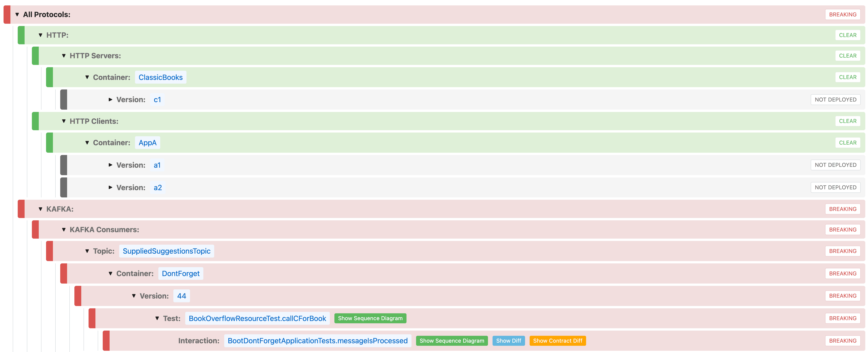
Task: Open the ClassicBooks container link
Action: coord(160,77)
